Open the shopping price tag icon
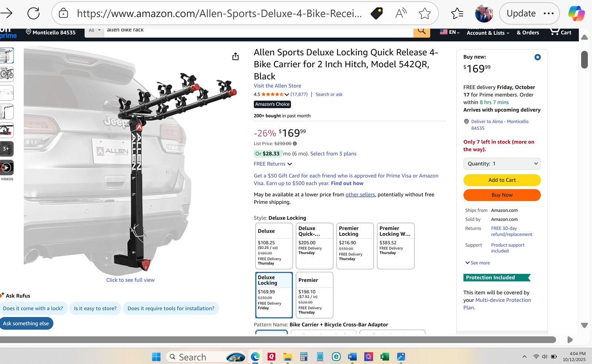The width and height of the screenshot is (592, 364). pos(376,14)
